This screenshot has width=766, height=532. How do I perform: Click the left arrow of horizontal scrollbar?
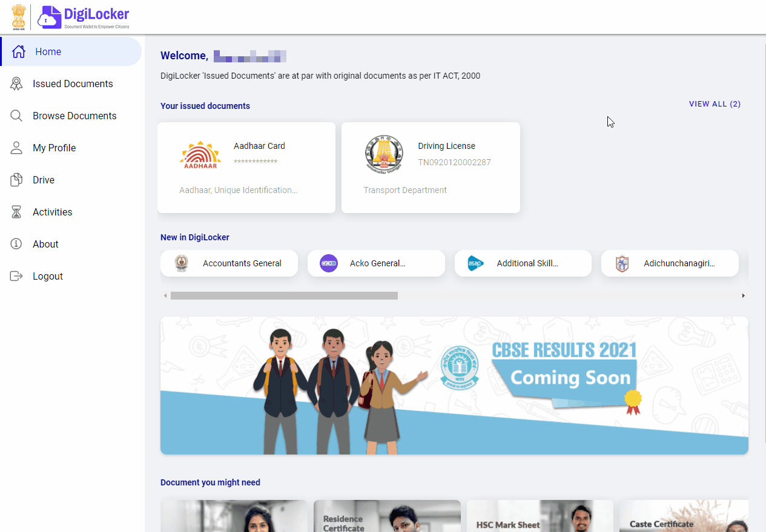[165, 295]
